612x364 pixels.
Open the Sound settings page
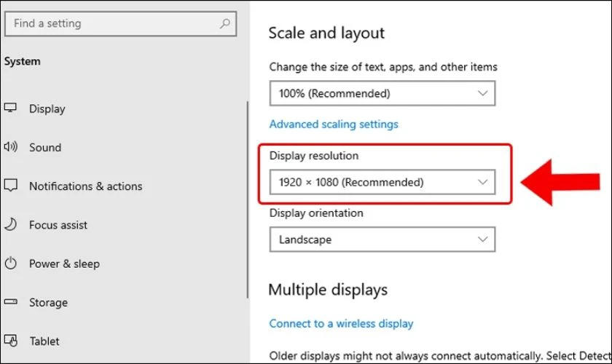45,148
